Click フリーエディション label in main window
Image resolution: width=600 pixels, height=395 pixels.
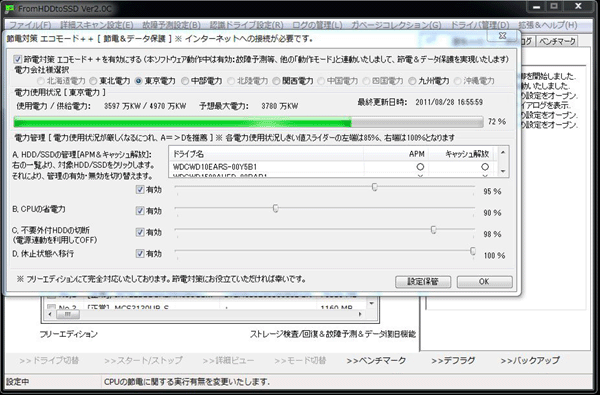69,334
